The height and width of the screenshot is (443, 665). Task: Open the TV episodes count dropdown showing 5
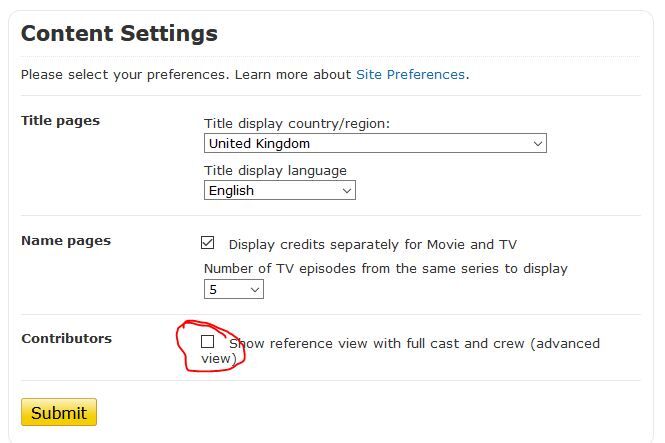click(233, 289)
